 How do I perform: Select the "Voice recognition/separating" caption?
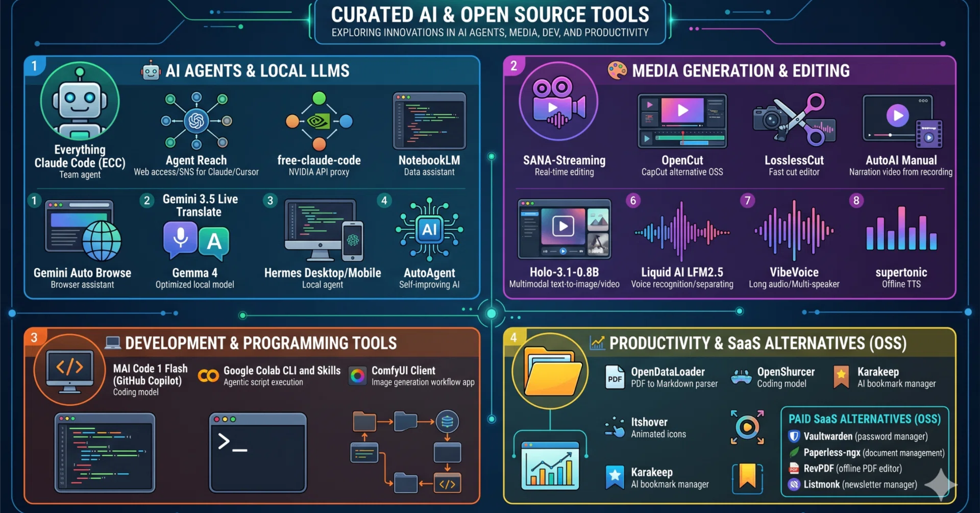tap(682, 284)
